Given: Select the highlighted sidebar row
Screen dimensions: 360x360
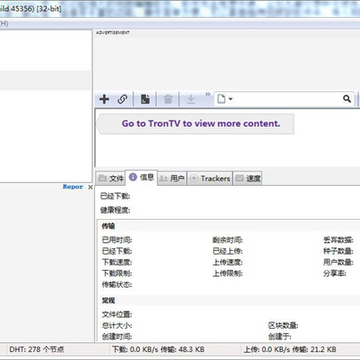Looking at the screenshot, I should tap(45, 80).
